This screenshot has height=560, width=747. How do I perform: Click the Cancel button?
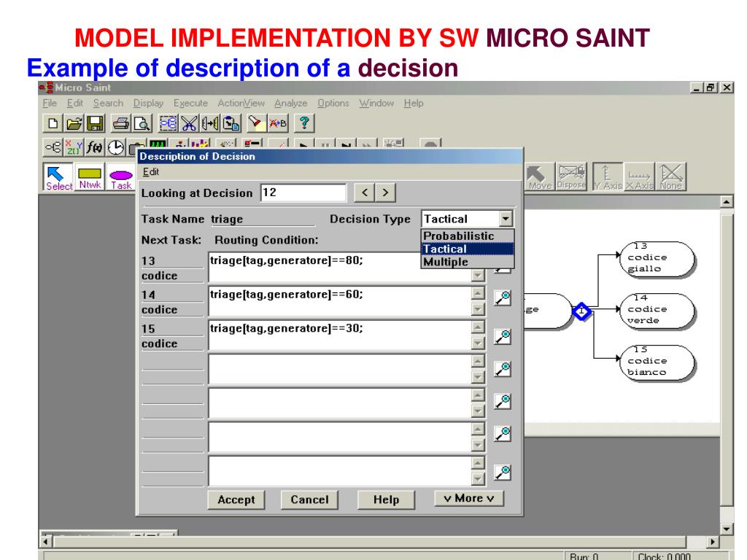[x=309, y=500]
